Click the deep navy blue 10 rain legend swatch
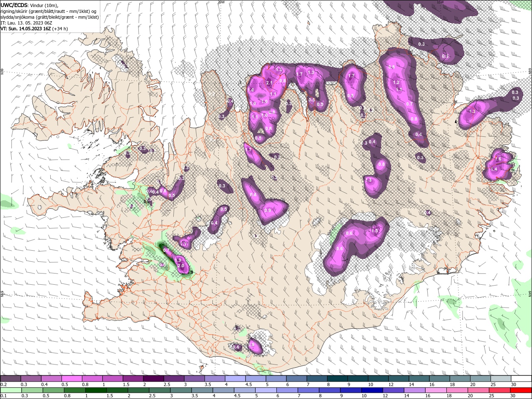Image resolution: width=532 pixels, height=399 pixels. [x=372, y=390]
